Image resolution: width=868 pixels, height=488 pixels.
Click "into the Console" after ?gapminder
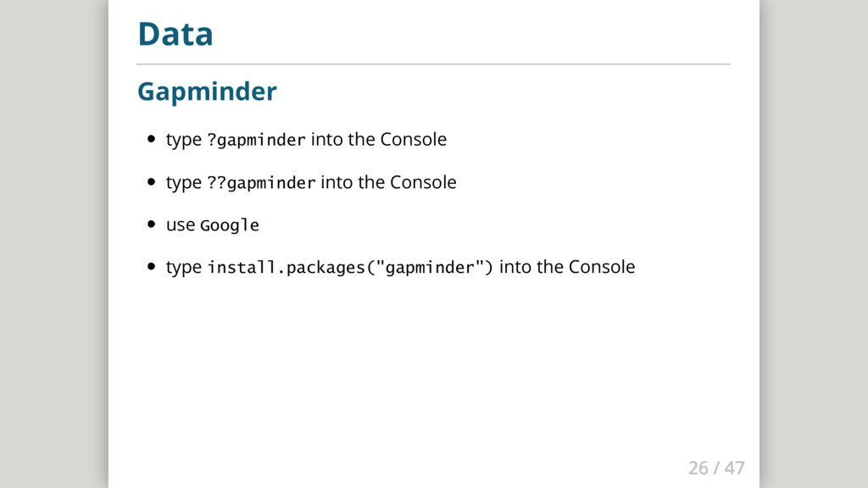379,140
